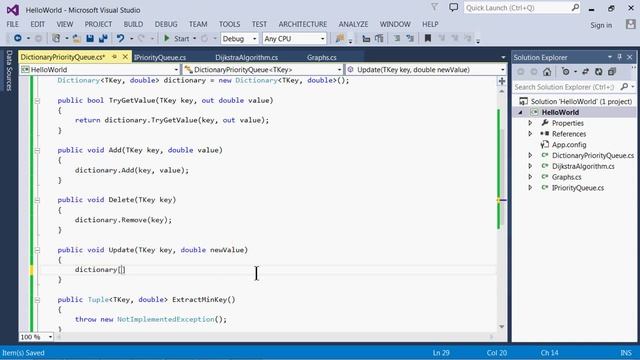Screen dimensions: 640x360
Task: Collapse the HelloWorld project node arrow
Action: click(520, 112)
